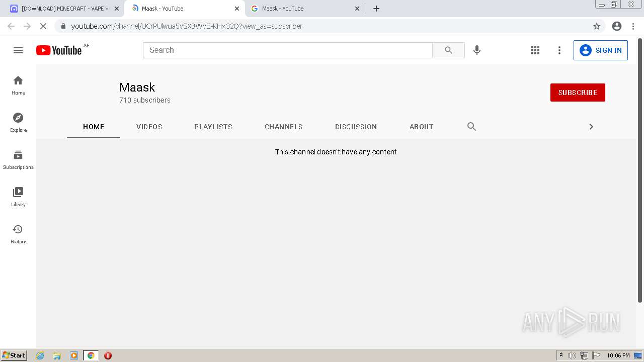
Task: Close the second Maask - YouTube tab
Action: [x=357, y=9]
